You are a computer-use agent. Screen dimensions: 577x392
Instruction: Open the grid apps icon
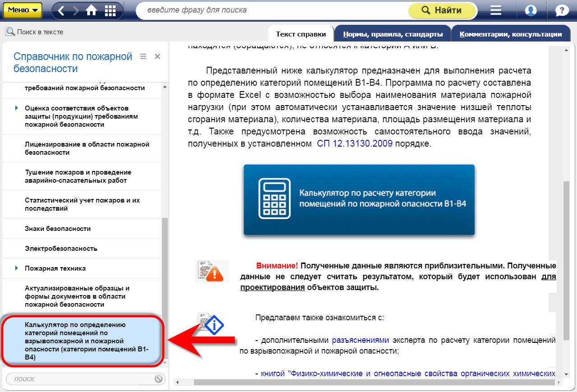click(109, 10)
